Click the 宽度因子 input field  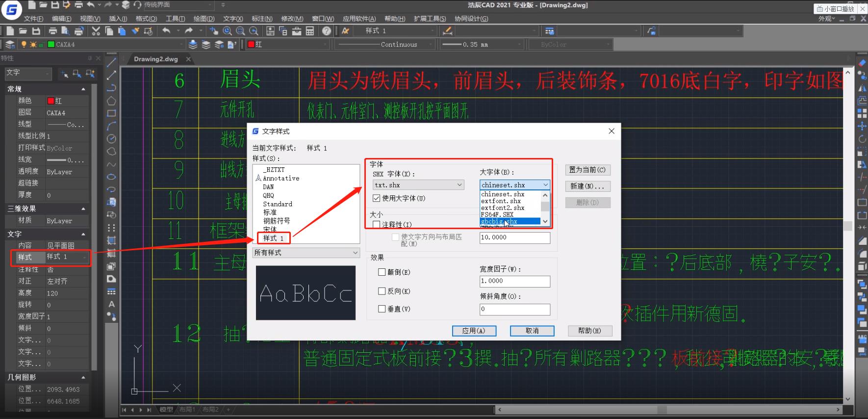[x=515, y=281]
